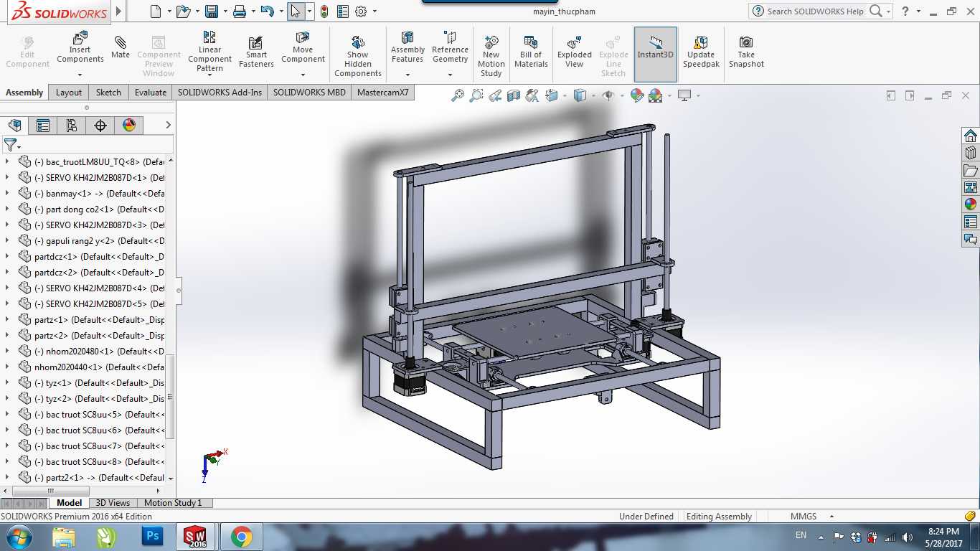
Task: Switch to the ConfigurationManager panel tab
Action: (x=72, y=126)
